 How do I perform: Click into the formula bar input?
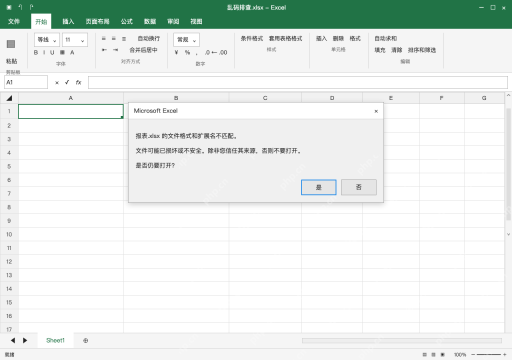[298, 82]
